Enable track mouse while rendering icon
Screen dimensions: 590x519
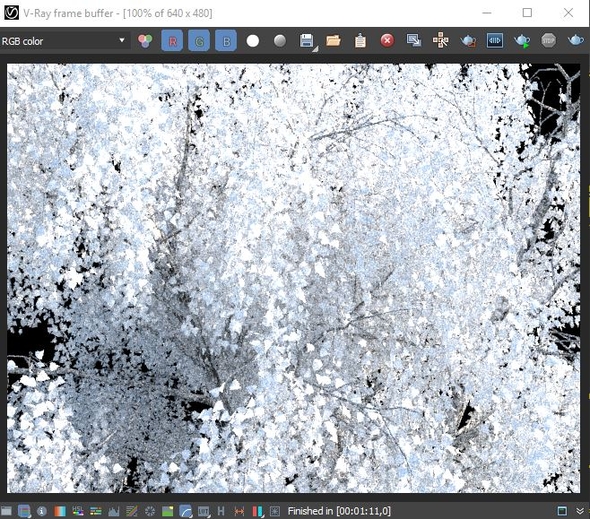coord(441,40)
